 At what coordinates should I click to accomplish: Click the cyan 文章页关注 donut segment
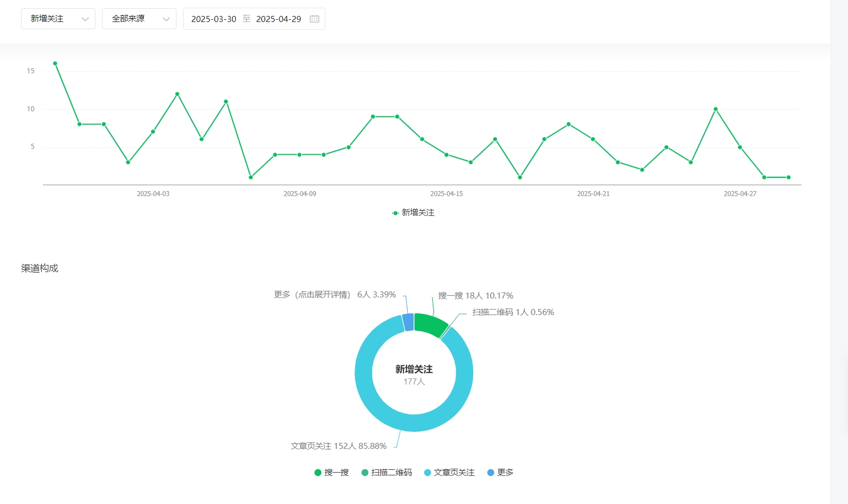(x=414, y=422)
